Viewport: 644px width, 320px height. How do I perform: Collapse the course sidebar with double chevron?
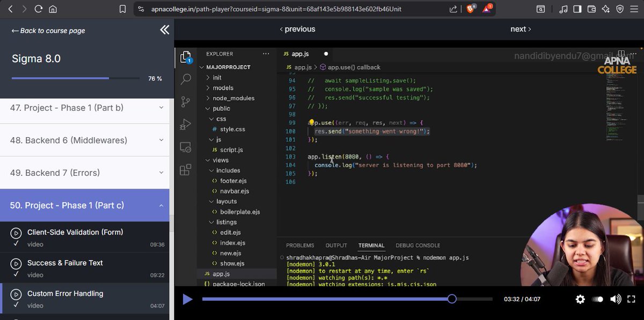pyautogui.click(x=164, y=30)
